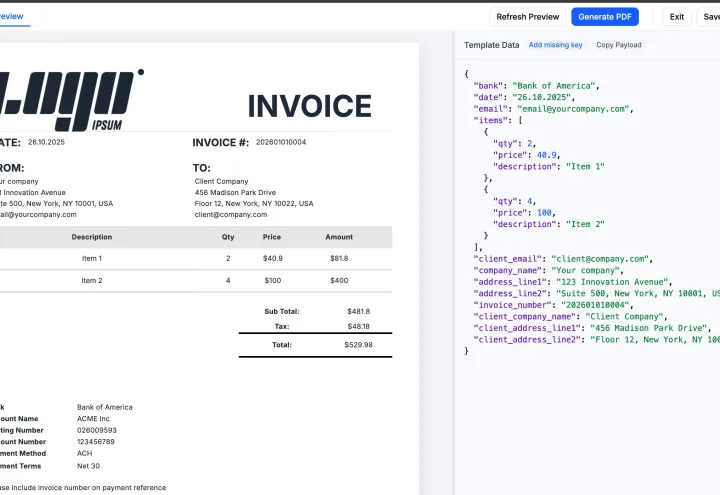Viewport: 720px width, 495px height.
Task: Click the Total value $529.98
Action: tap(359, 345)
